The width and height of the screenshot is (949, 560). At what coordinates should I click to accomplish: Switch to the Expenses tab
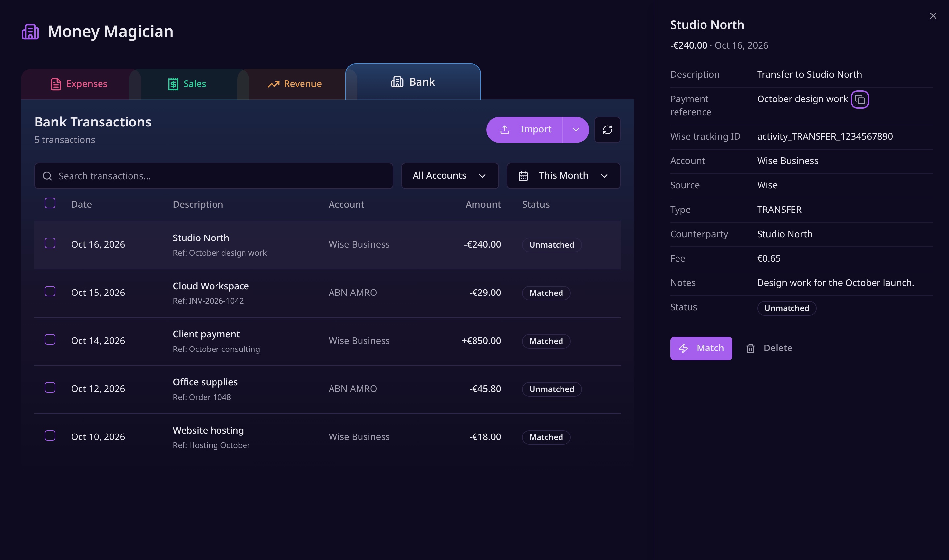click(79, 84)
